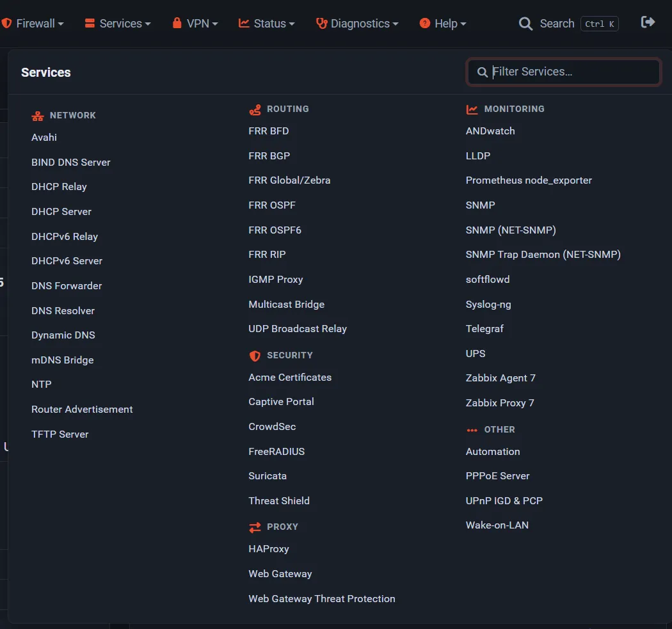Image resolution: width=672 pixels, height=629 pixels.
Task: Click the Help question mark icon
Action: point(425,23)
